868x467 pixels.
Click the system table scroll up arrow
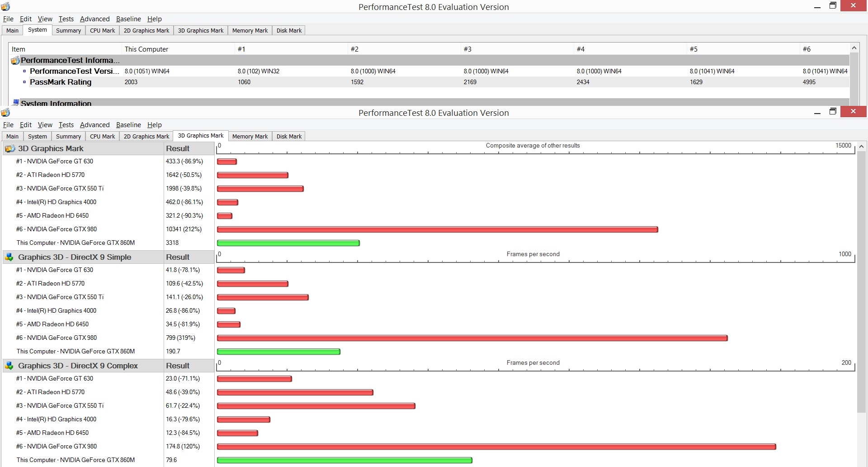(x=854, y=48)
